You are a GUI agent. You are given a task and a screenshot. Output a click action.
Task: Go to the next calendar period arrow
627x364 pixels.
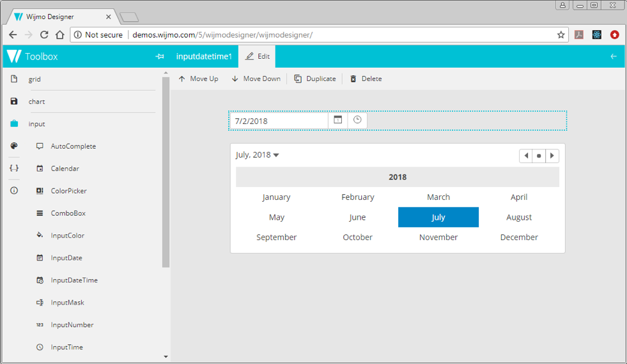click(x=552, y=155)
